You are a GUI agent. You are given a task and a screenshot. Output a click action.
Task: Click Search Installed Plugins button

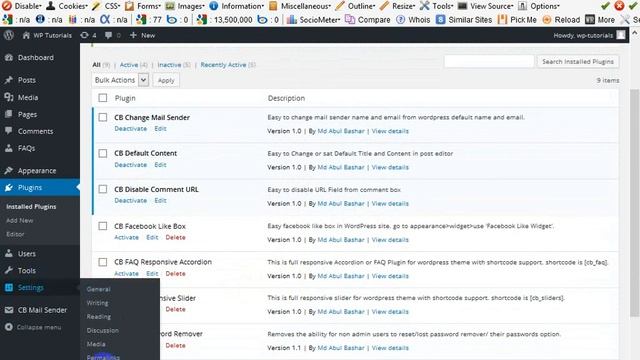pos(578,62)
